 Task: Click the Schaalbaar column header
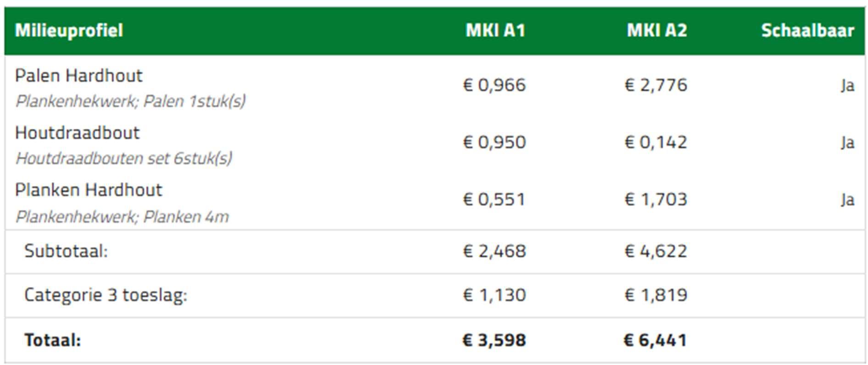pyautogui.click(x=807, y=31)
